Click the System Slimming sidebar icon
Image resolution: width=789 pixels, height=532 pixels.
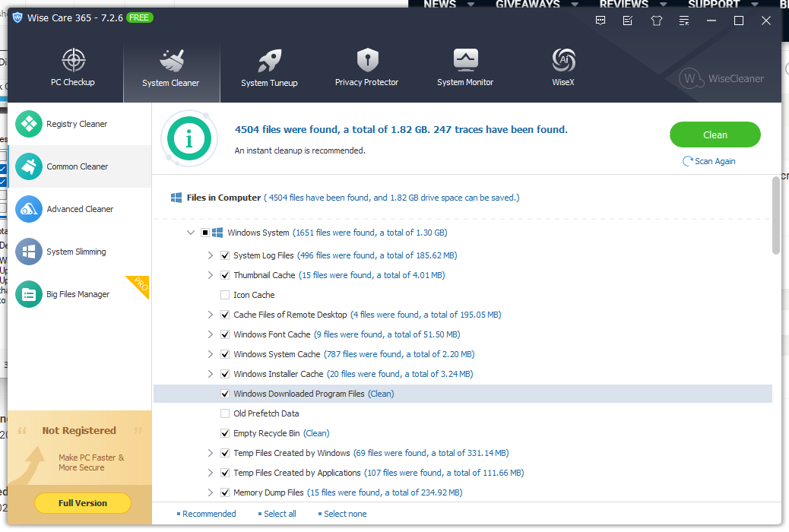(29, 252)
